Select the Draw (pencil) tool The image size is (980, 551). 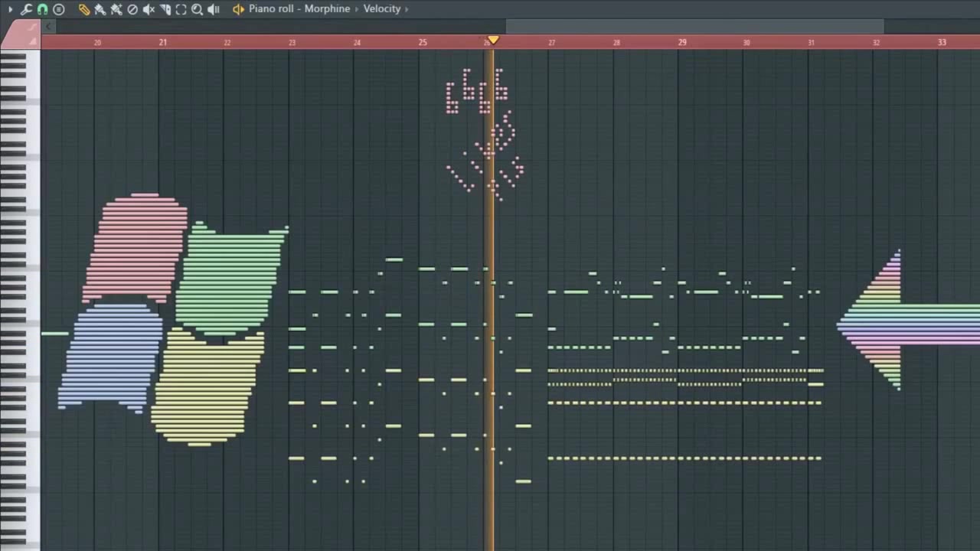click(84, 8)
